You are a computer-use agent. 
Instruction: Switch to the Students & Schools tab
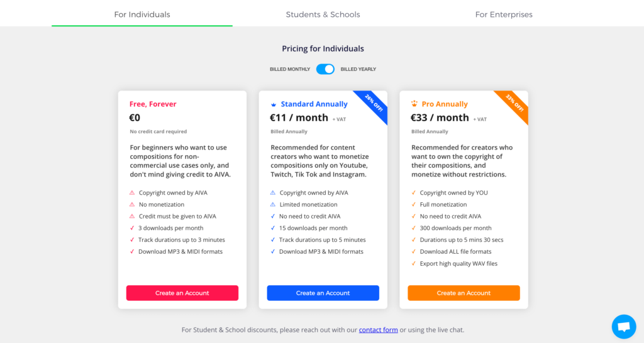coord(323,14)
